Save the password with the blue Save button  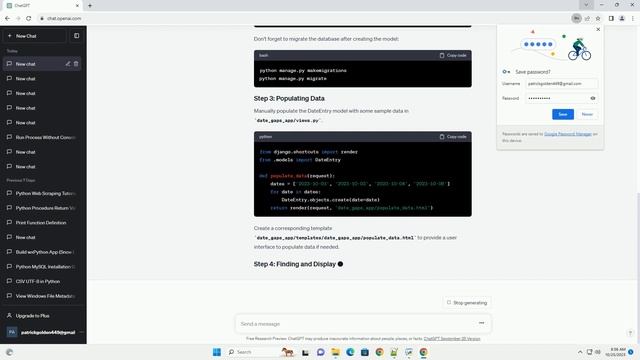pos(563,114)
